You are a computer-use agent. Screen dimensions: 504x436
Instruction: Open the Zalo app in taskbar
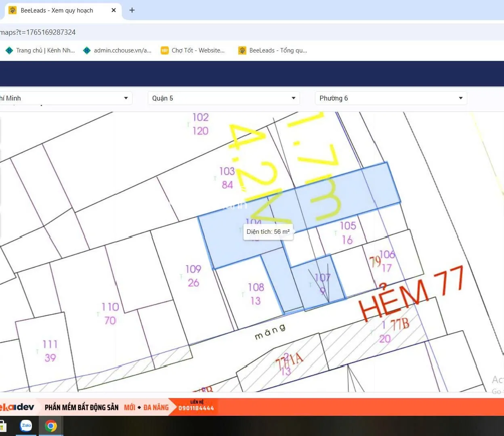click(x=26, y=426)
